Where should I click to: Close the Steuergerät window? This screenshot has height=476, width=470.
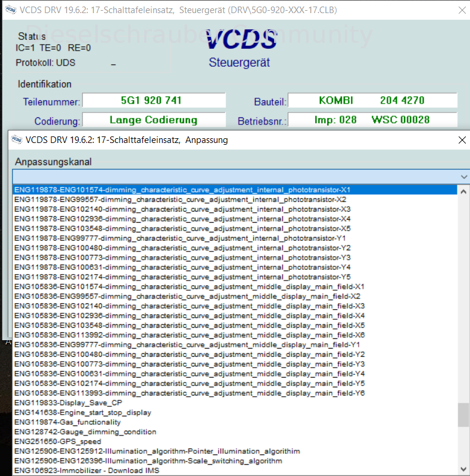(462, 10)
